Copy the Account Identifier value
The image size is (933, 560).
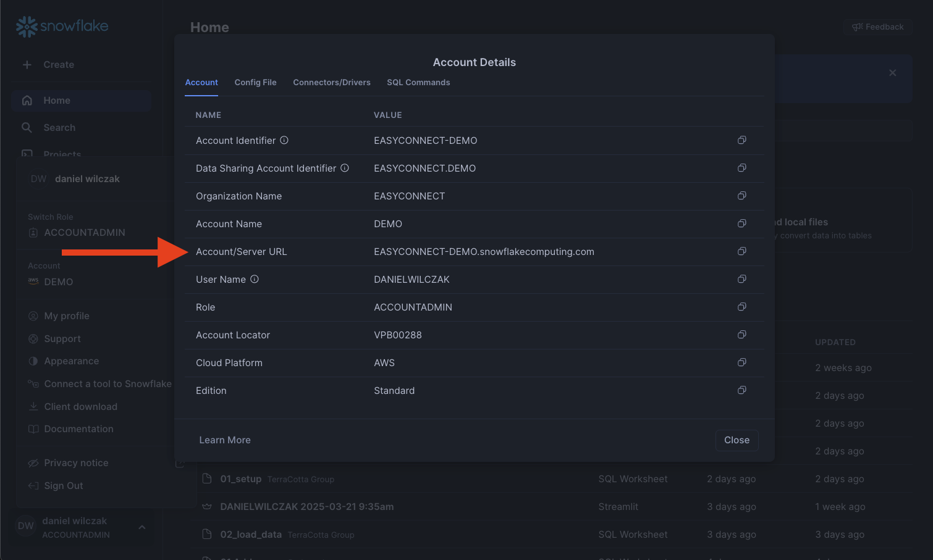click(x=741, y=140)
